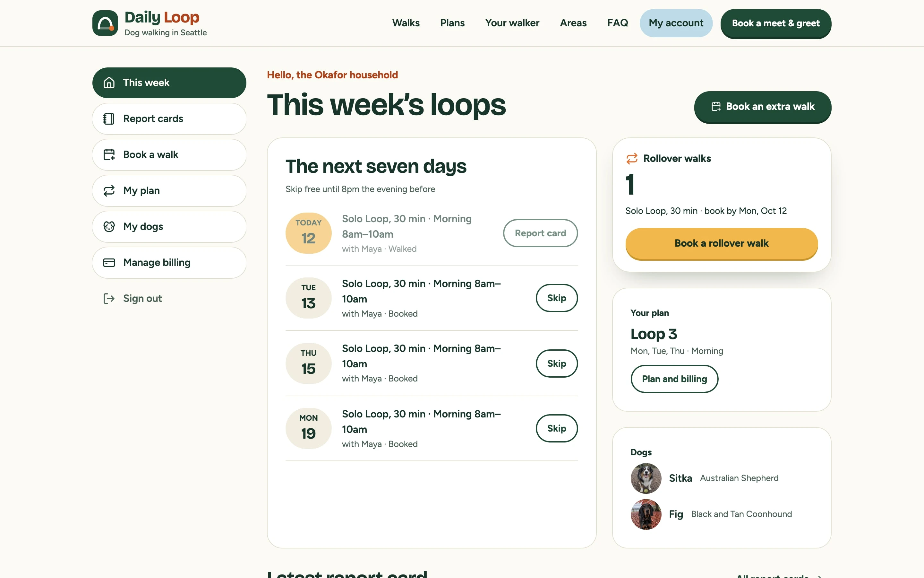Click the MON 19 date badge
The width and height of the screenshot is (924, 578).
[x=309, y=429]
